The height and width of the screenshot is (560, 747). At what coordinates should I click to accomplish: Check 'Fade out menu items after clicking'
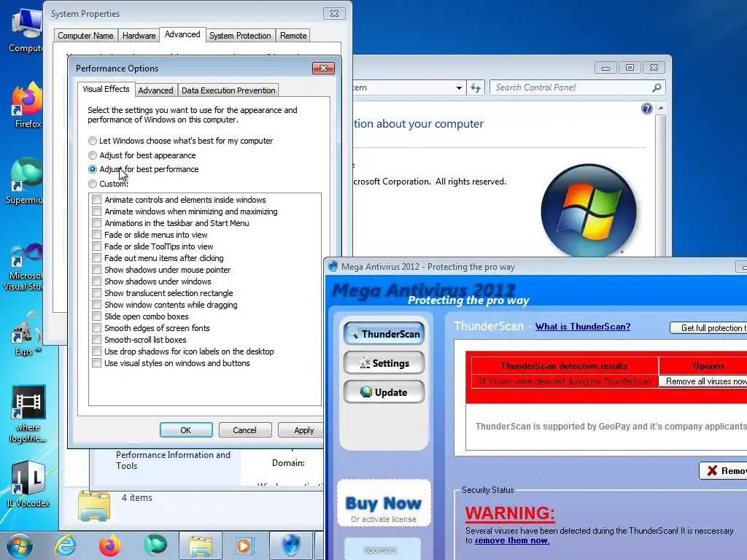(x=97, y=258)
